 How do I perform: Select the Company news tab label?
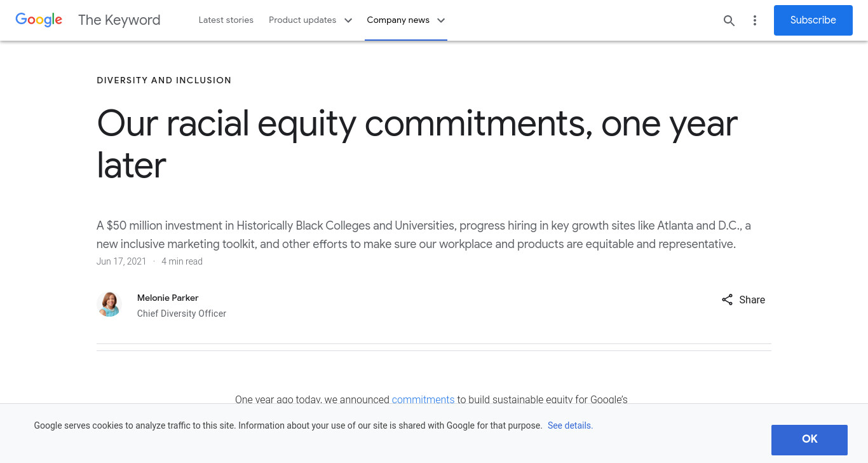pyautogui.click(x=398, y=20)
